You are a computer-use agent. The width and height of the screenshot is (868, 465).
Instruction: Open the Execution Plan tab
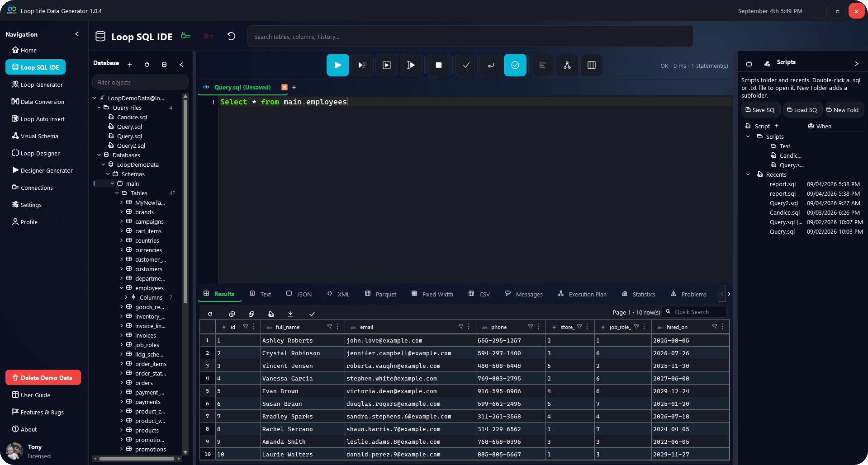pos(582,294)
